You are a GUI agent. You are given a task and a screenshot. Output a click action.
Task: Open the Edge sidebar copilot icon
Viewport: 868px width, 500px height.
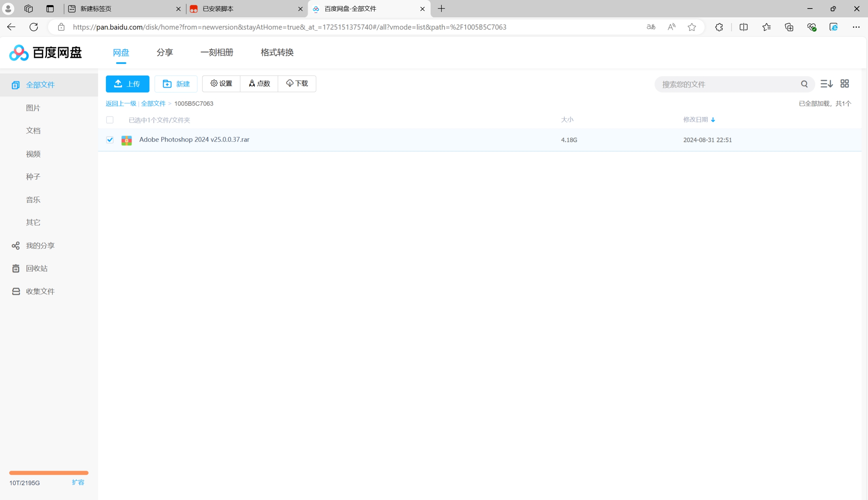pyautogui.click(x=834, y=27)
